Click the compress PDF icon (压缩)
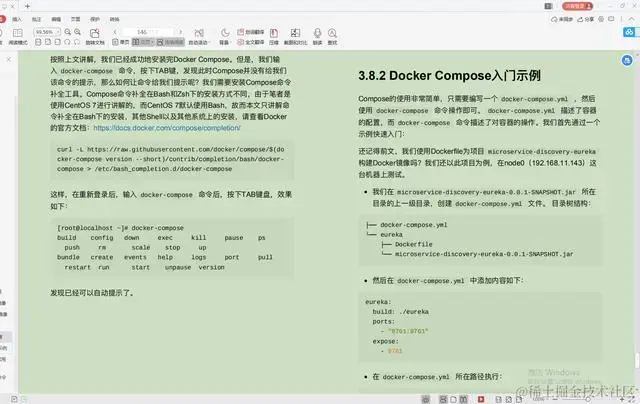Viewport: 640px width, 404px height. point(274,36)
